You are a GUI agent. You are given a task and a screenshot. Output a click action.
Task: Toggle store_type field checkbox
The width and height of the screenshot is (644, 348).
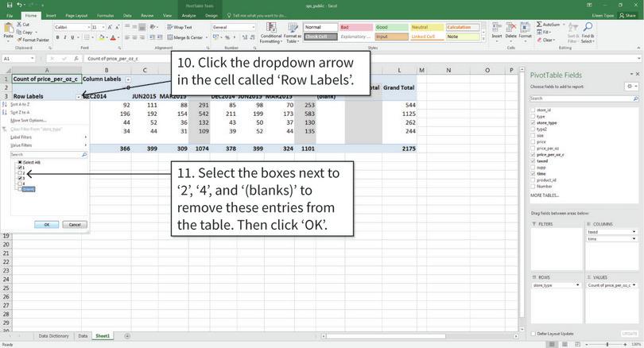[533, 122]
